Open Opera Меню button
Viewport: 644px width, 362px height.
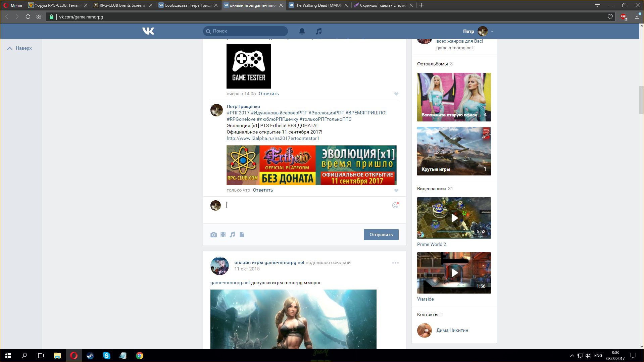click(13, 5)
